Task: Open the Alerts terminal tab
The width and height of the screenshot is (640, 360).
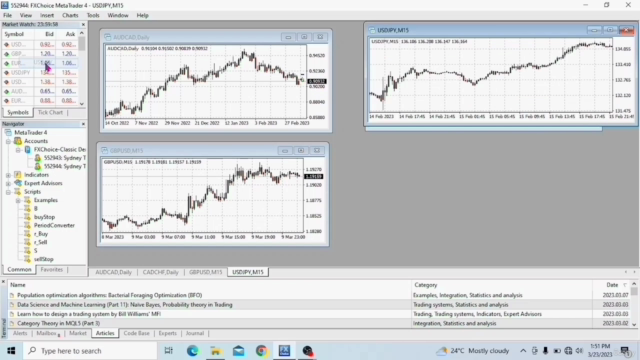Action: point(20,333)
